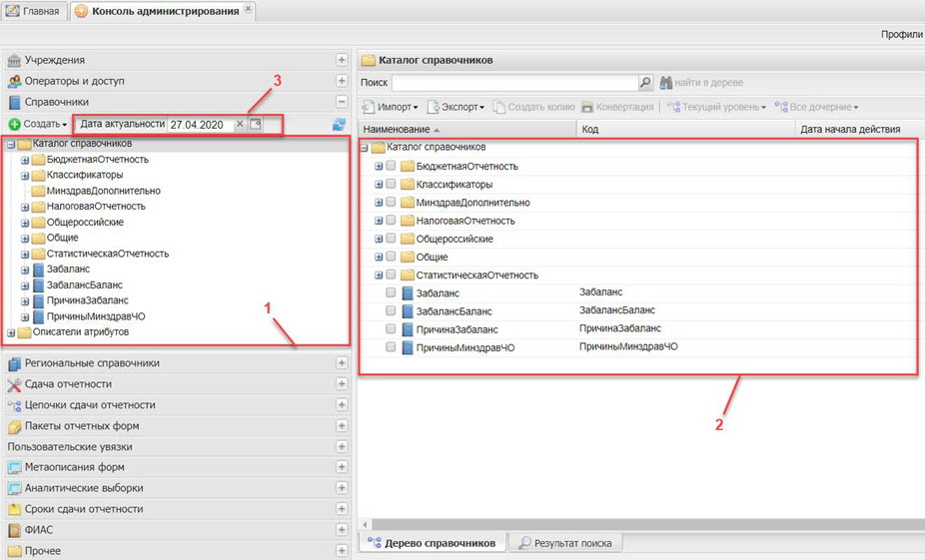Click найти в дереве binoculars icon
Screen dimensions: 925x560
(664, 83)
